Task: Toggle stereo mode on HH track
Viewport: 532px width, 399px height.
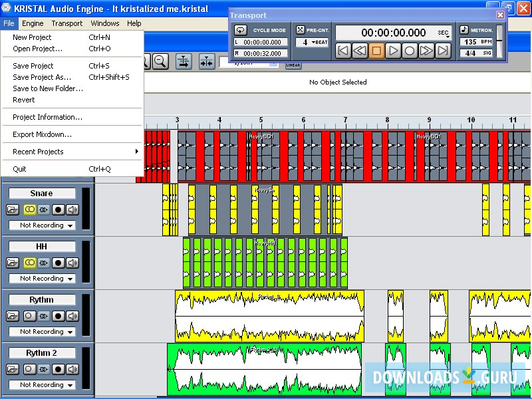Action: pos(29,263)
